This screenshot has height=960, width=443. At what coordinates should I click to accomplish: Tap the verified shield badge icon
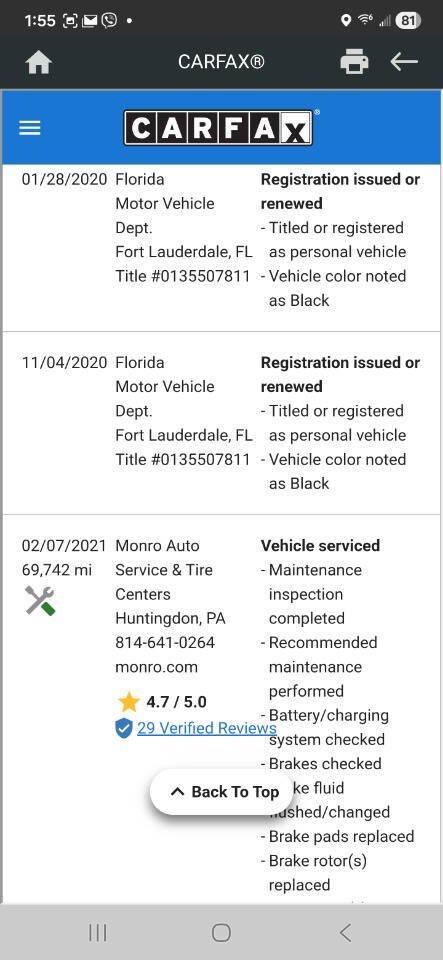tap(124, 729)
